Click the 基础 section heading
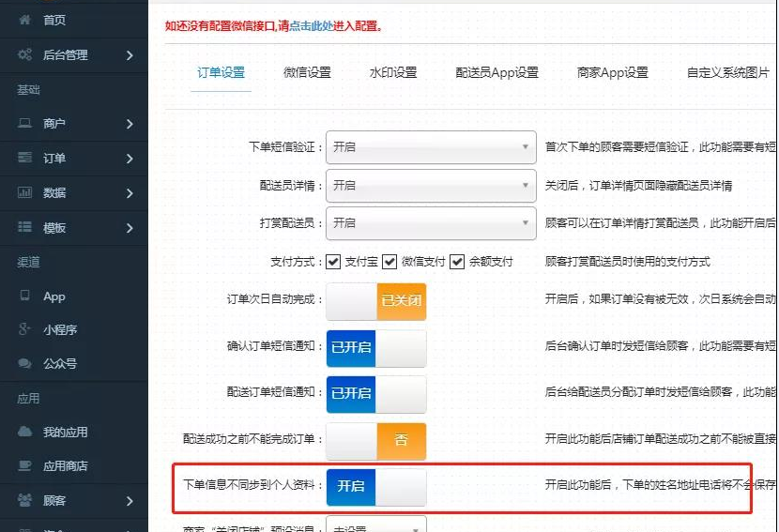This screenshot has height=532, width=779. pyautogui.click(x=28, y=90)
